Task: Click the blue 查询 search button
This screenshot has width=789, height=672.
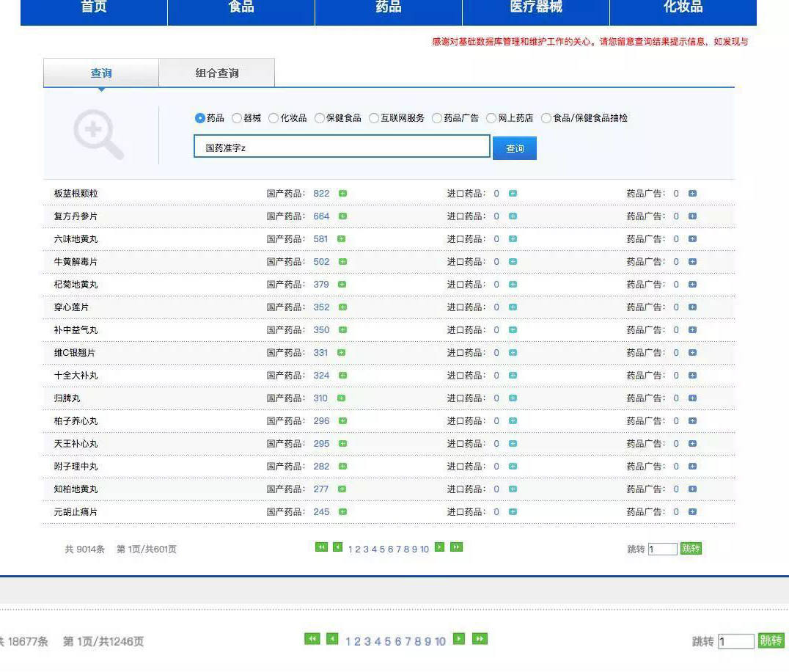Action: 514,148
